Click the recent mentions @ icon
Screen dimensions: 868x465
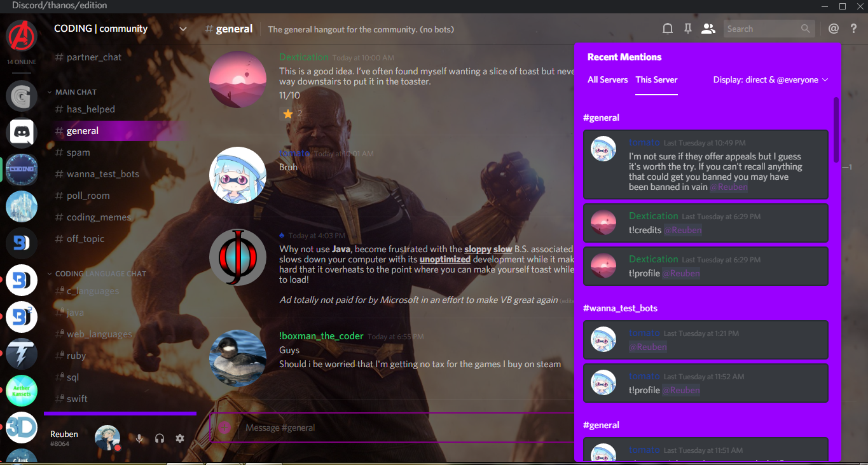click(833, 29)
